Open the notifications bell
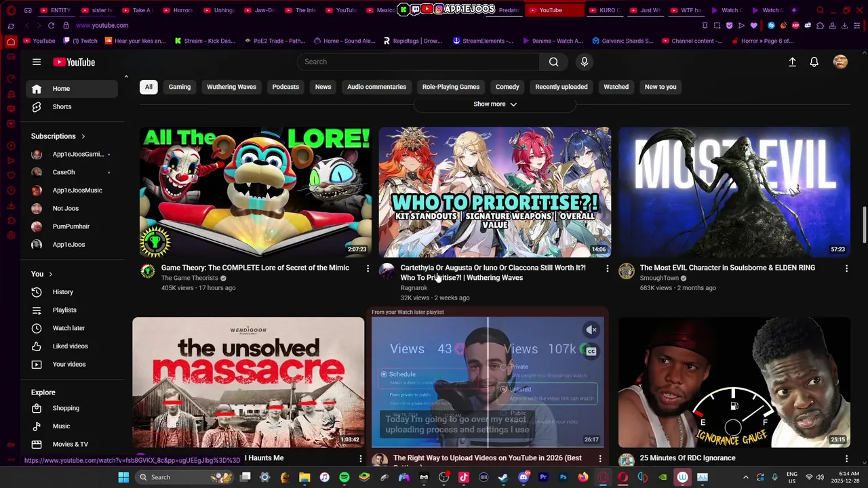Image resolution: width=868 pixels, height=488 pixels. pos(814,62)
